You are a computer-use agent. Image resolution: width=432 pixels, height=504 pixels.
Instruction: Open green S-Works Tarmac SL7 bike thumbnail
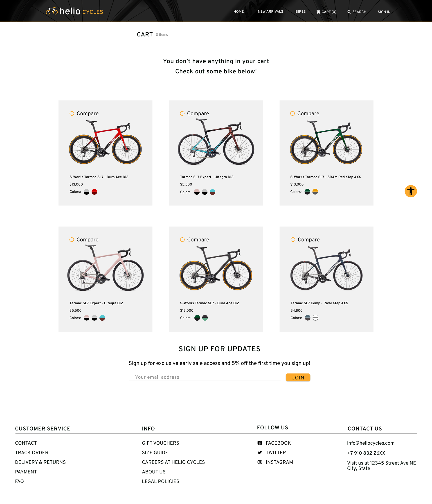pos(326,143)
